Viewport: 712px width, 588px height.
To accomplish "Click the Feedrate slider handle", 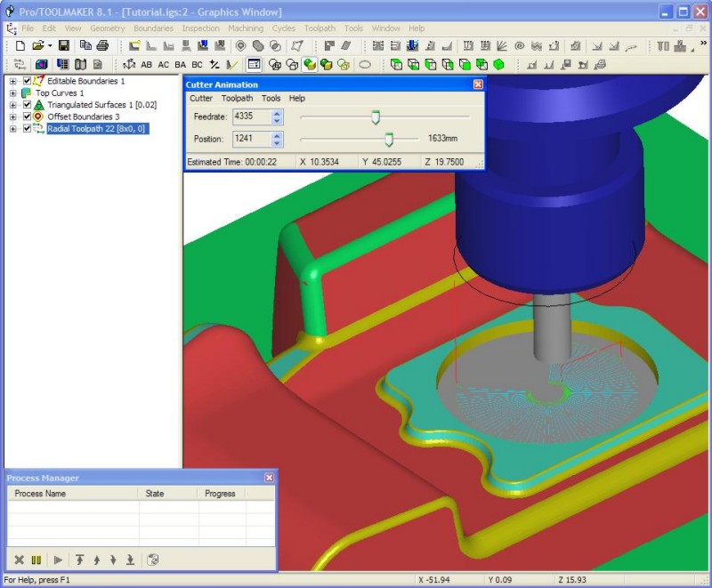I will 375,117.
